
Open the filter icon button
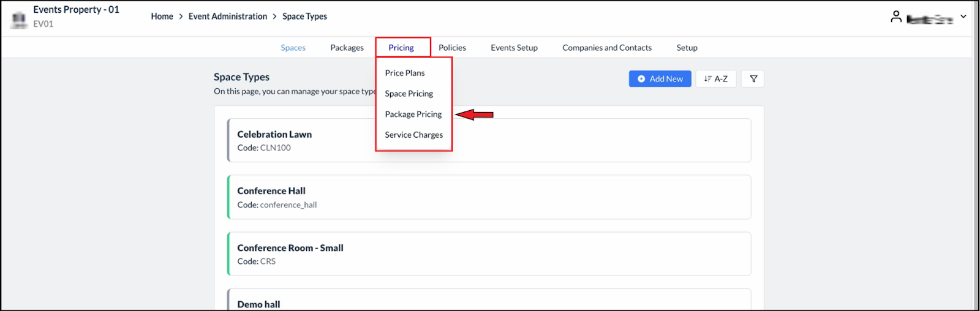(753, 79)
